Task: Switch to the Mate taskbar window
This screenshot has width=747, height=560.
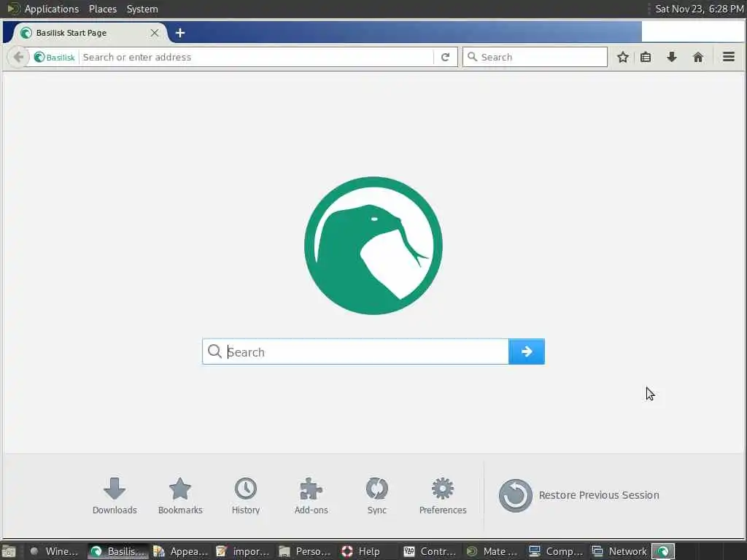Action: click(492, 551)
